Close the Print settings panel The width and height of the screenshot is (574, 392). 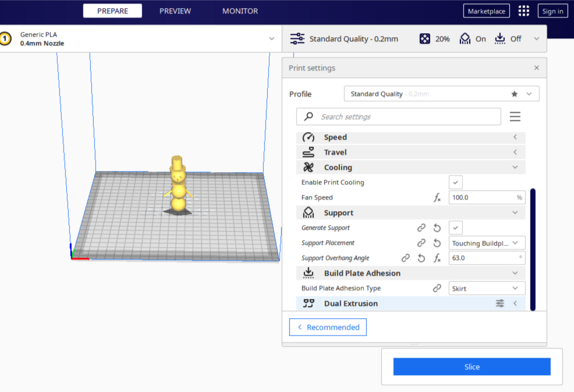(x=536, y=67)
